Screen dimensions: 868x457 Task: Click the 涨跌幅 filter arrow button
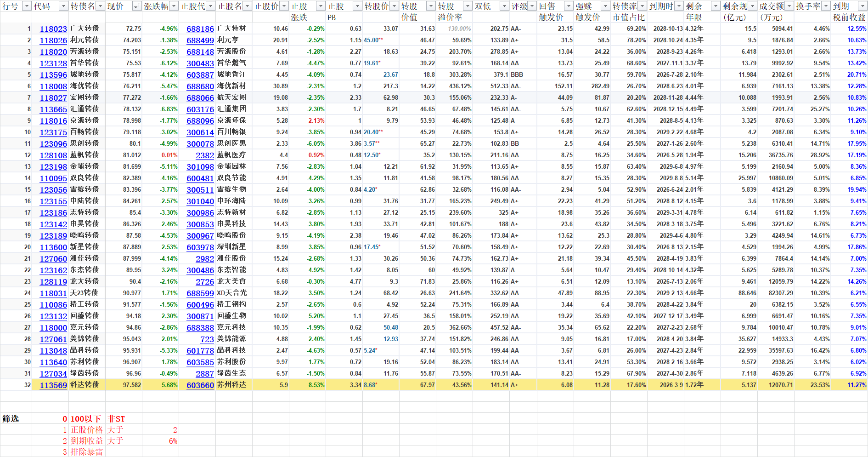click(x=174, y=6)
